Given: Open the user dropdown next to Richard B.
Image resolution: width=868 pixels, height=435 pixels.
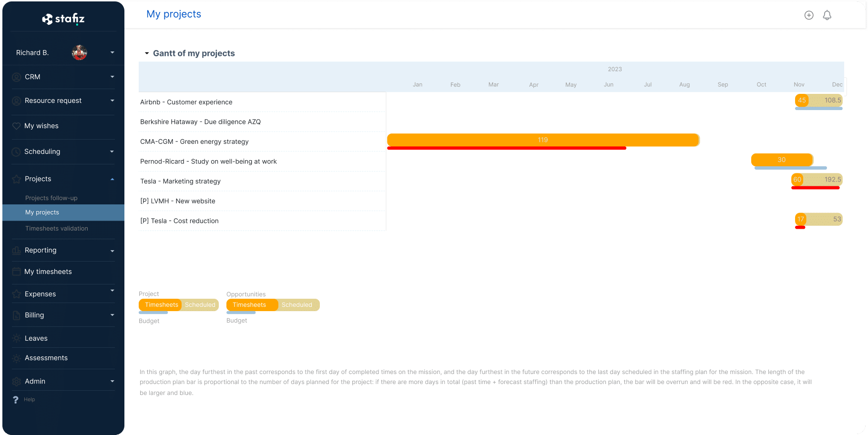Looking at the screenshot, I should tap(112, 52).
